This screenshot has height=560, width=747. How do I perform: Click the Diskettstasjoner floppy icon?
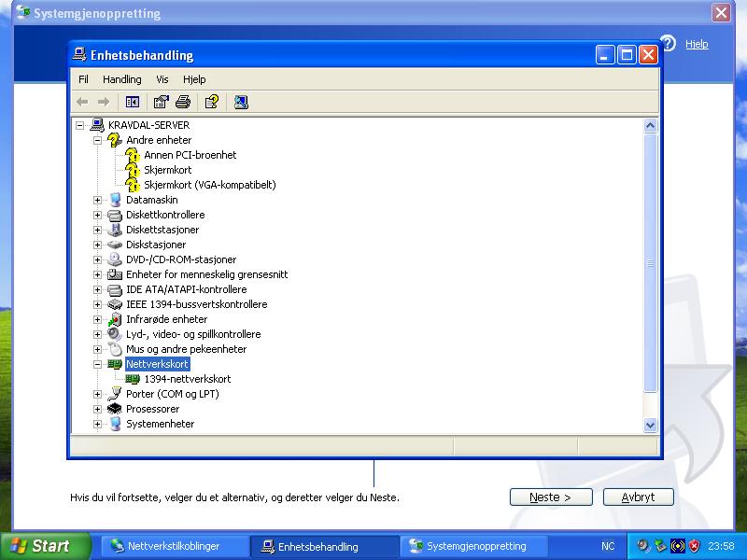tap(115, 230)
